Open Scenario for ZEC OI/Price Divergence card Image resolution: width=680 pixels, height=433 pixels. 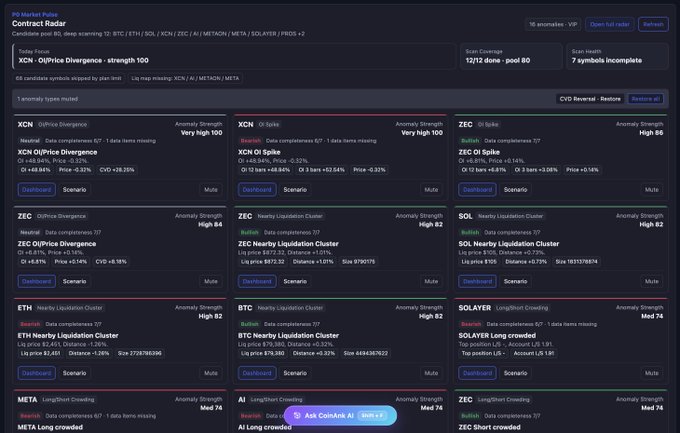tap(75, 281)
